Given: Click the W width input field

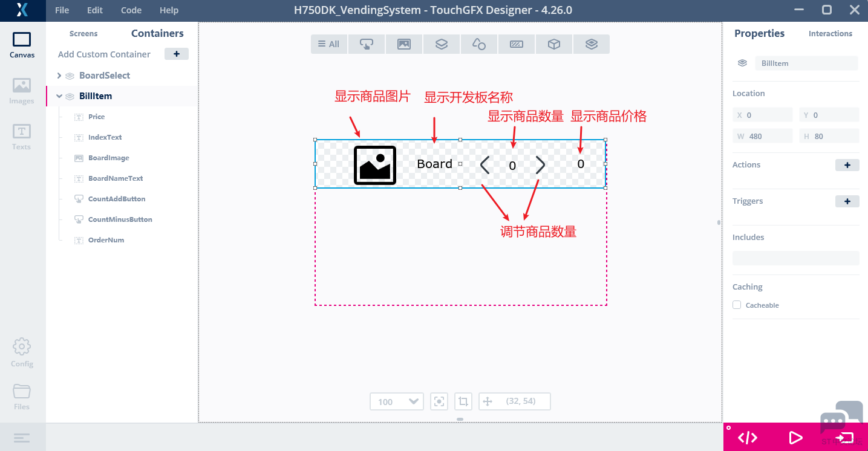Looking at the screenshot, I should click(x=763, y=136).
